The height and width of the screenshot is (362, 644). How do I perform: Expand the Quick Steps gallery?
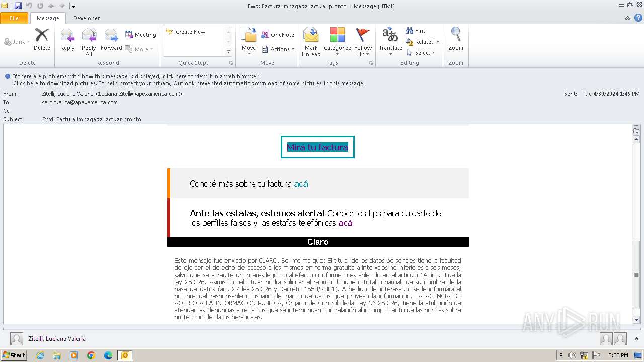[228, 52]
